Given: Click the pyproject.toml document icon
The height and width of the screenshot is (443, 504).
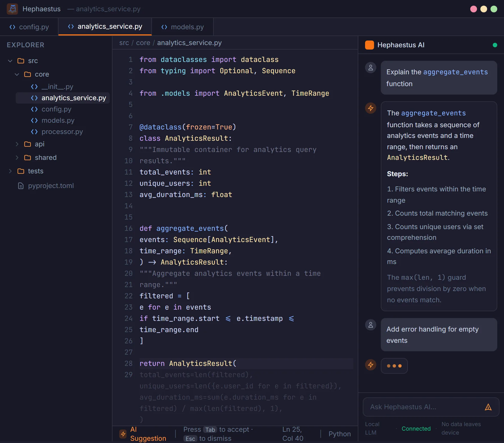Looking at the screenshot, I should [21, 186].
